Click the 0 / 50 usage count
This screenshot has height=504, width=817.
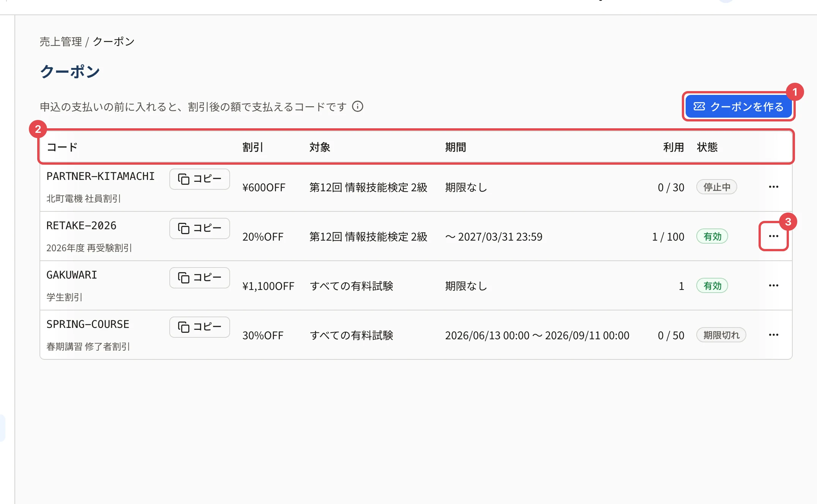click(671, 335)
